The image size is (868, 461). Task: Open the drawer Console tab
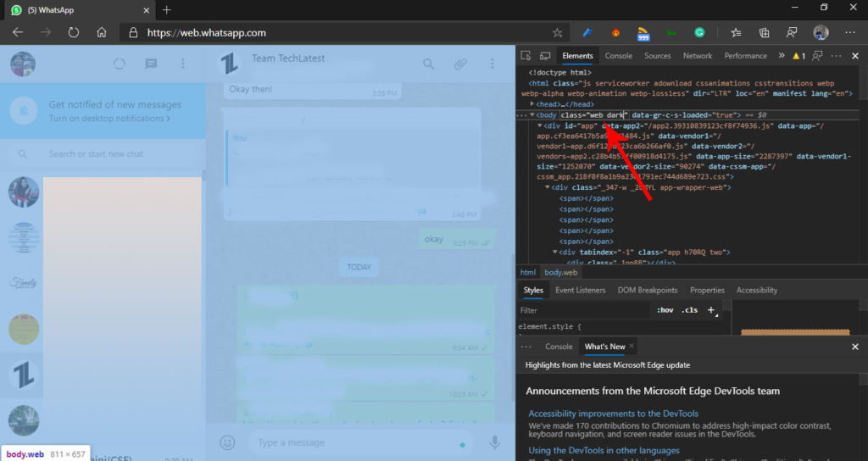point(559,347)
